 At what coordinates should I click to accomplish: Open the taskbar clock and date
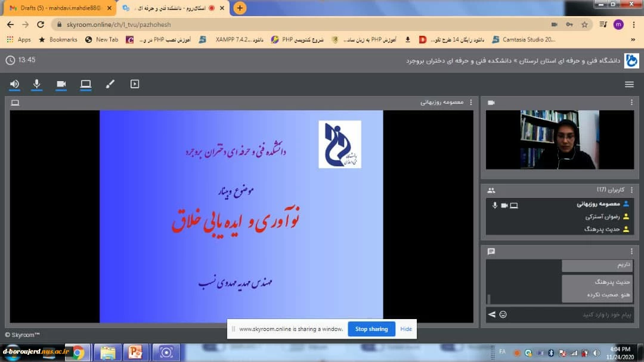(621, 353)
